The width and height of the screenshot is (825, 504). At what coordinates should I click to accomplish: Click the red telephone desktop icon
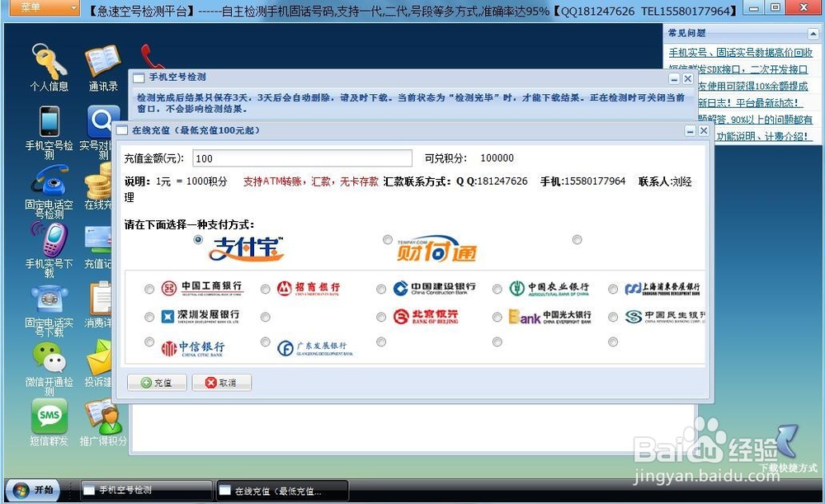(x=152, y=57)
